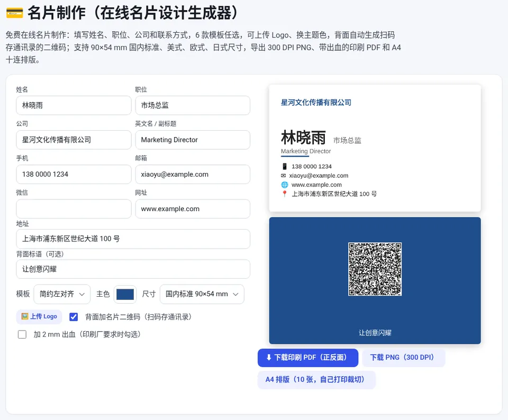Screen dimensions: 508x420
Task: Click the QR code on the card back
Action: (x=375, y=269)
